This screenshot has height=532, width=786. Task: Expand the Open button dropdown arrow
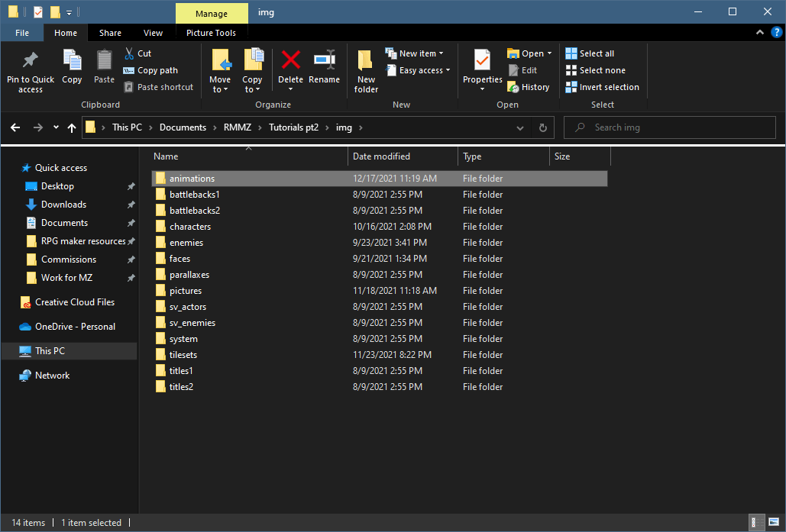click(x=549, y=53)
